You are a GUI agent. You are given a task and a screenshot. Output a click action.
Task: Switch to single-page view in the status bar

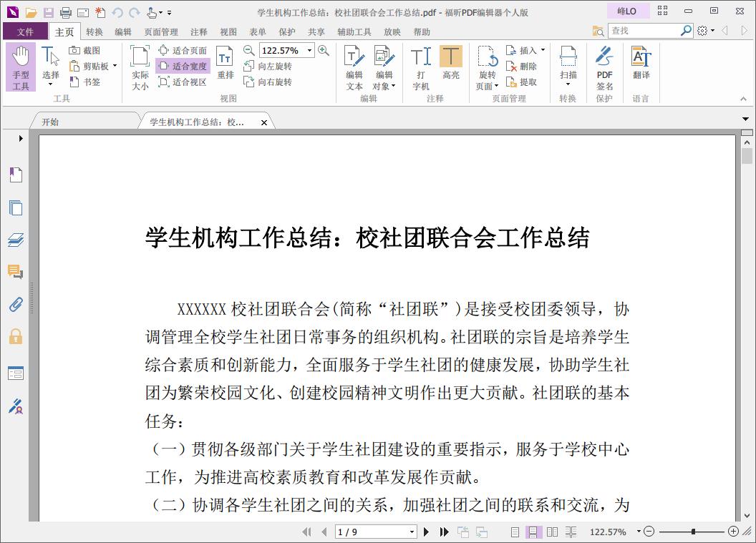tap(515, 532)
